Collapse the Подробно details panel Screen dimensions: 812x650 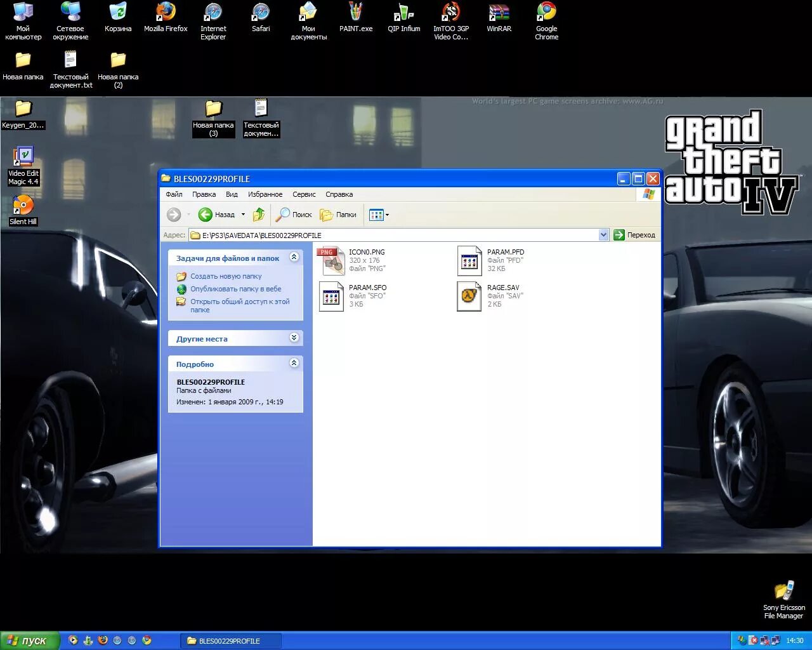click(294, 363)
